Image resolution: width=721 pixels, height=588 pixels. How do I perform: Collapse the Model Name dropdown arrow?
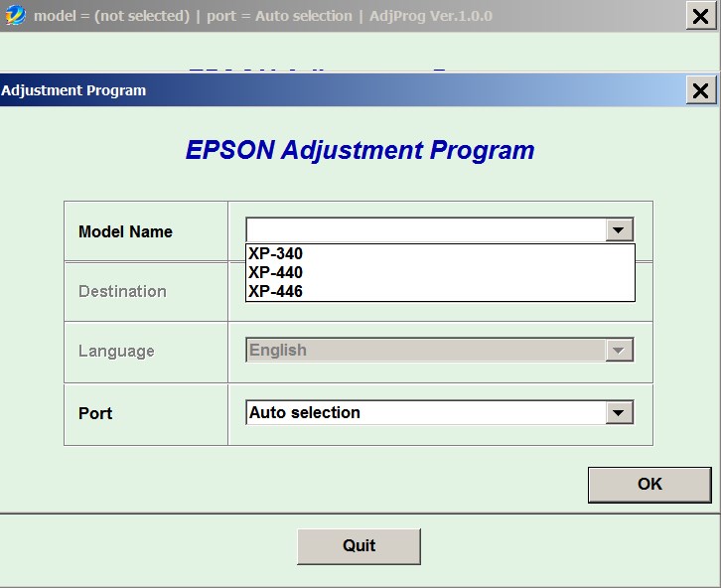[x=619, y=229]
